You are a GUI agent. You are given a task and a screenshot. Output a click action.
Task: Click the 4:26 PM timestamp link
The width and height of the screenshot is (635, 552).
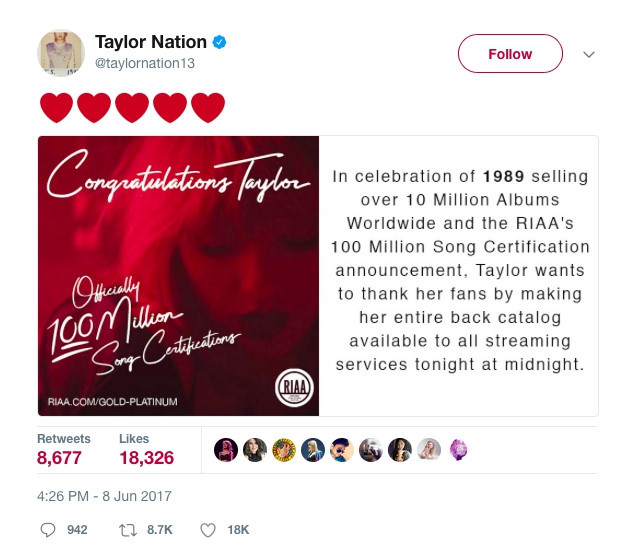[106, 495]
